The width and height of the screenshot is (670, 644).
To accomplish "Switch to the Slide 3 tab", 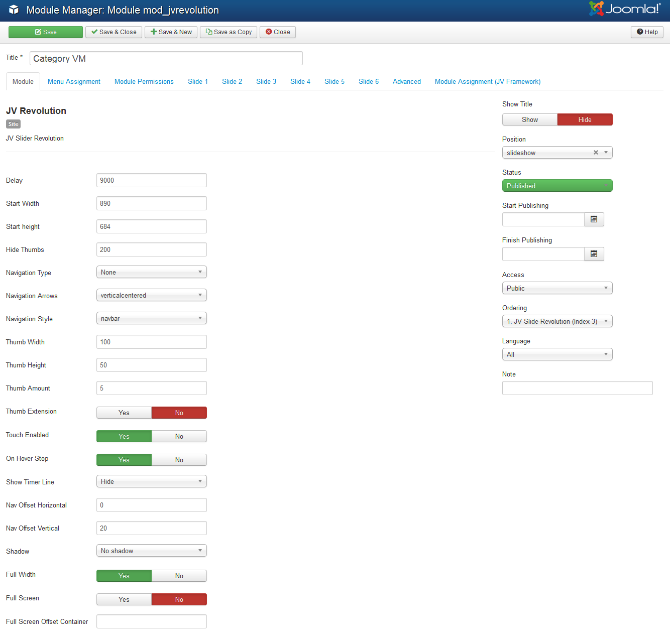I will coord(266,81).
